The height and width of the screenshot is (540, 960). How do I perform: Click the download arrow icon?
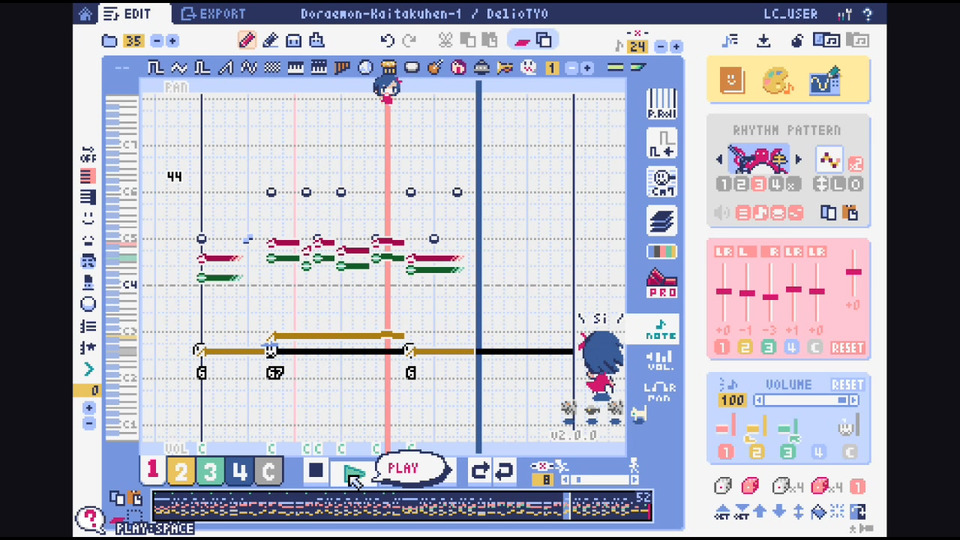tap(763, 41)
